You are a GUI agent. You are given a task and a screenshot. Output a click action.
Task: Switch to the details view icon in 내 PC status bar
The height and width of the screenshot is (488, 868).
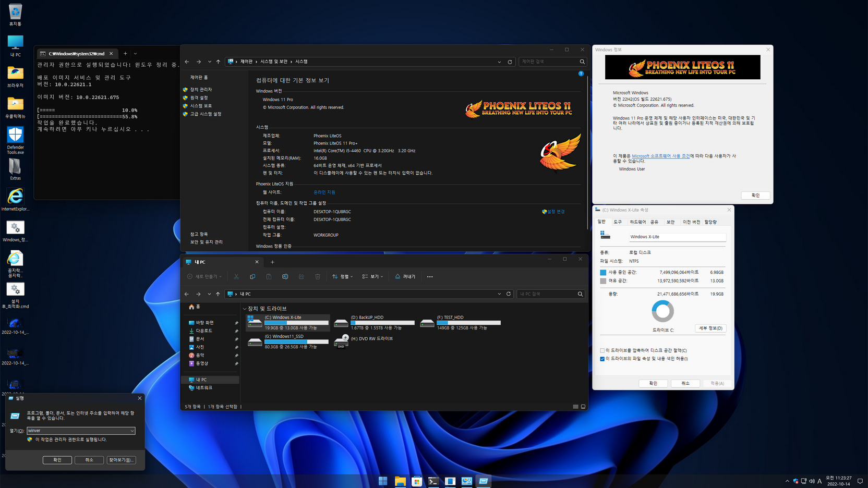[575, 407]
